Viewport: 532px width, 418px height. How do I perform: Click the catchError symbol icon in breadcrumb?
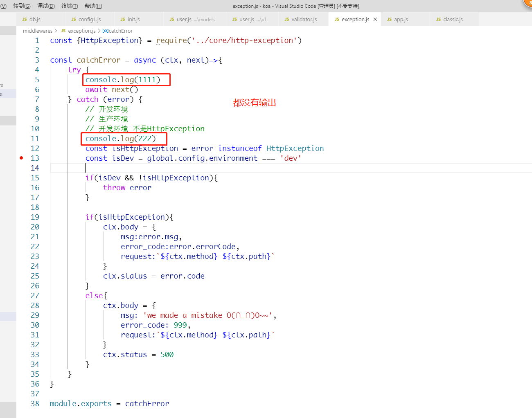point(105,31)
